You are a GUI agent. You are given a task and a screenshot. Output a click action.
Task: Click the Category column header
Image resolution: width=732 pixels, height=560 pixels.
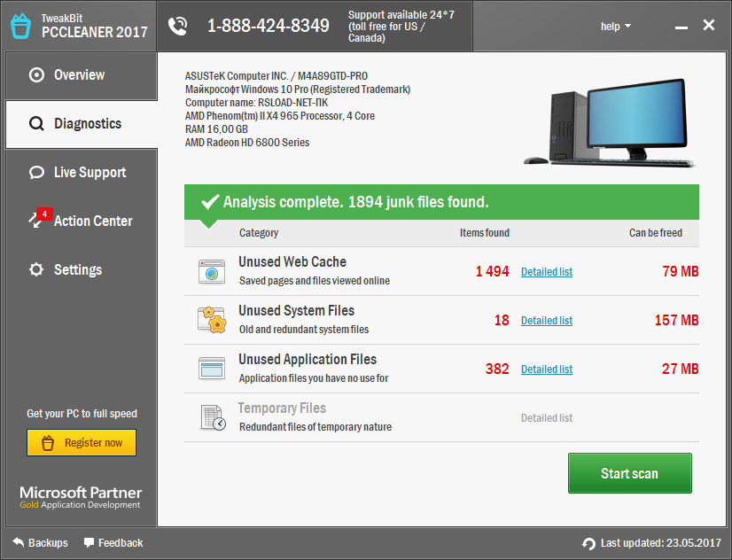coord(259,233)
